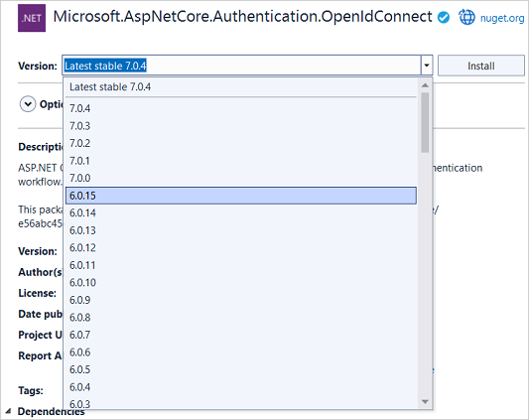Pick version 6.0.7 in the list

[x=241, y=335]
